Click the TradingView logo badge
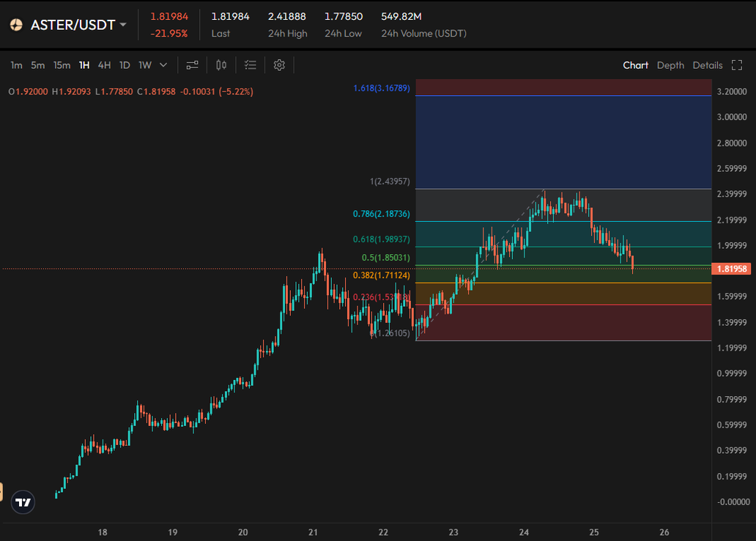Viewport: 756px width, 541px height. coord(23,502)
